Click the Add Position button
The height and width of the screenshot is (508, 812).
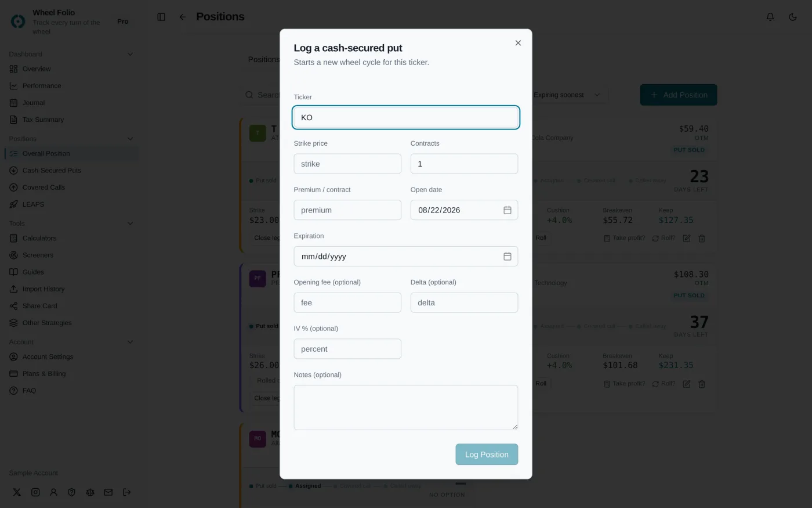click(x=678, y=95)
